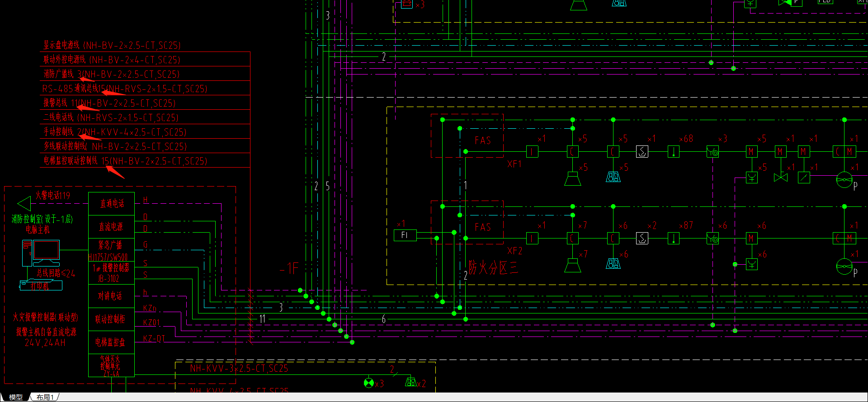Select the 电梯监控盘 module box
This screenshot has width=868, height=402.
(111, 342)
